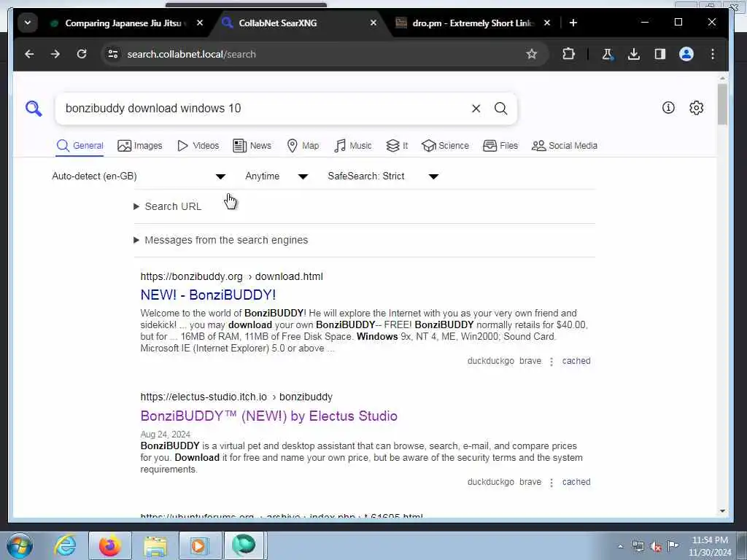Click in the search query input field
This screenshot has width=747, height=560.
click(x=262, y=109)
